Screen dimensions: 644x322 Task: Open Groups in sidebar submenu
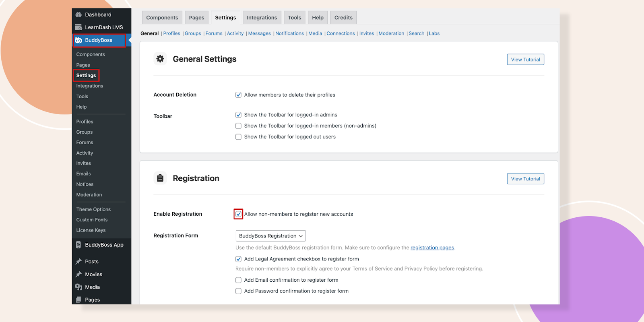pyautogui.click(x=85, y=132)
